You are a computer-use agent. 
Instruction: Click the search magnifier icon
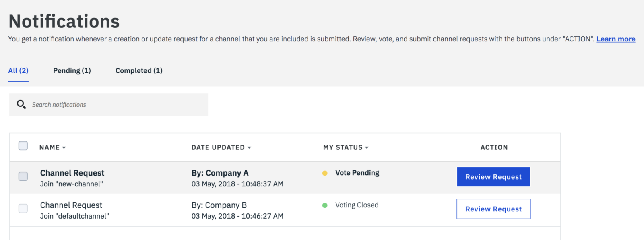21,105
